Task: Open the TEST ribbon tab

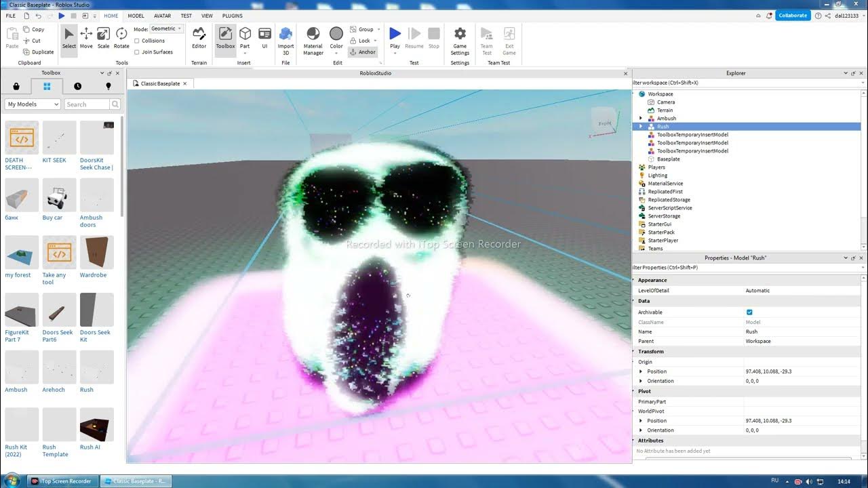Action: 186,16
